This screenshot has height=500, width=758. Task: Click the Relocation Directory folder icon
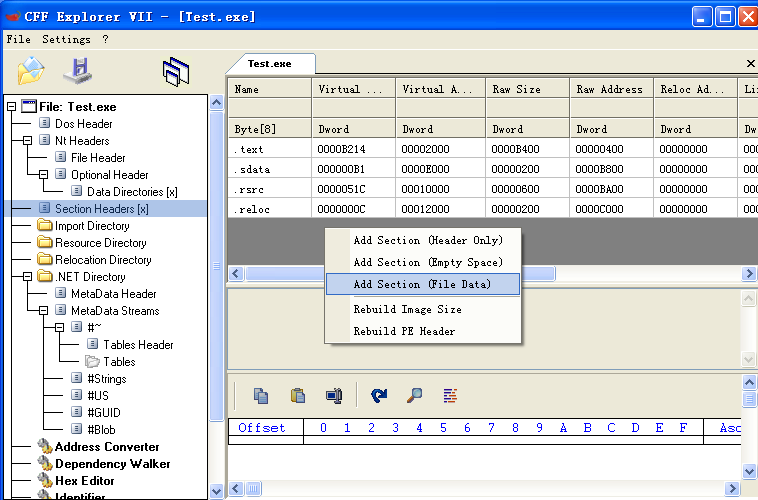[44, 259]
